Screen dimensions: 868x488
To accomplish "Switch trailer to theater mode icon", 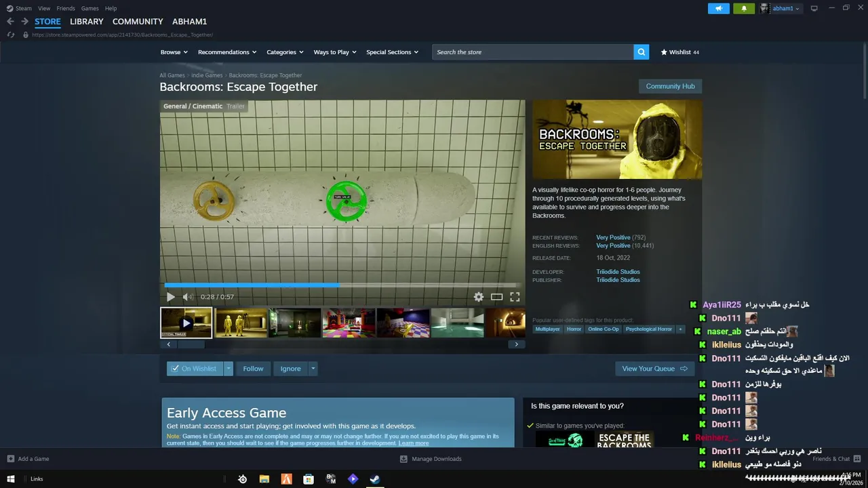I will coord(497,297).
